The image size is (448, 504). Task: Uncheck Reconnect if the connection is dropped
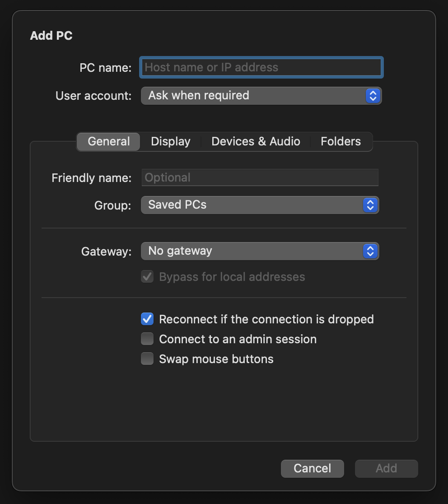pyautogui.click(x=147, y=319)
